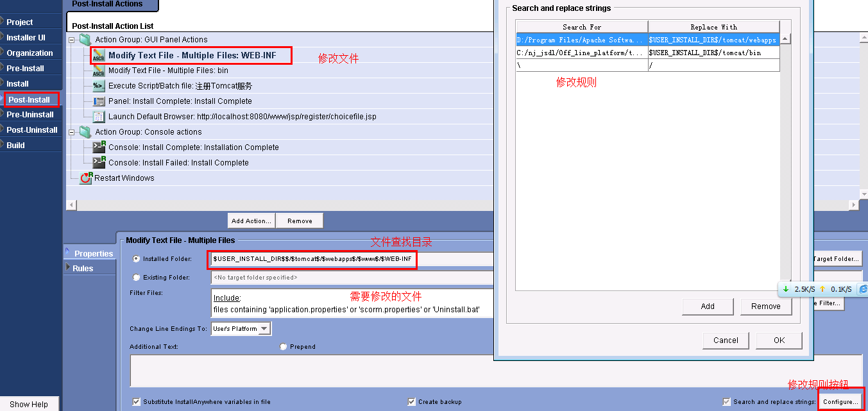868x411 pixels.
Task: Go to the Install section
Action: pos(31,83)
